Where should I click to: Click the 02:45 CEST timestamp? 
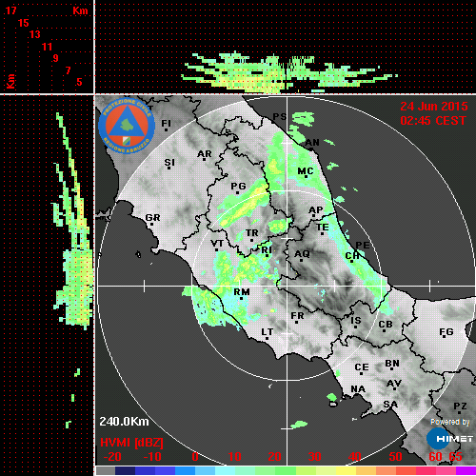433,121
